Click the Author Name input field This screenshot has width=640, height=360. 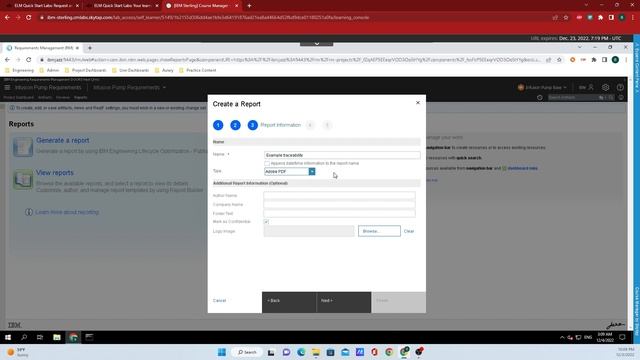pos(339,196)
